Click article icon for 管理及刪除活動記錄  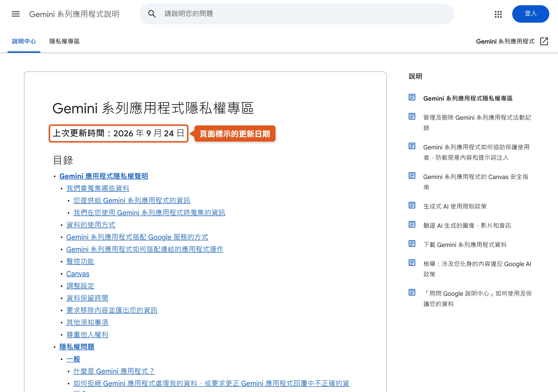(412, 116)
